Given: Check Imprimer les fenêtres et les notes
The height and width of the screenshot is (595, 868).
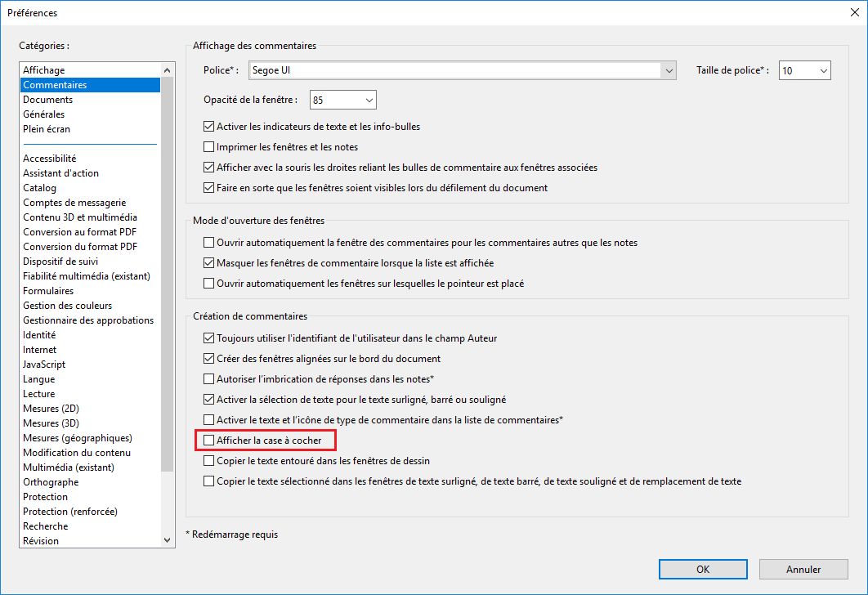Looking at the screenshot, I should 208,146.
